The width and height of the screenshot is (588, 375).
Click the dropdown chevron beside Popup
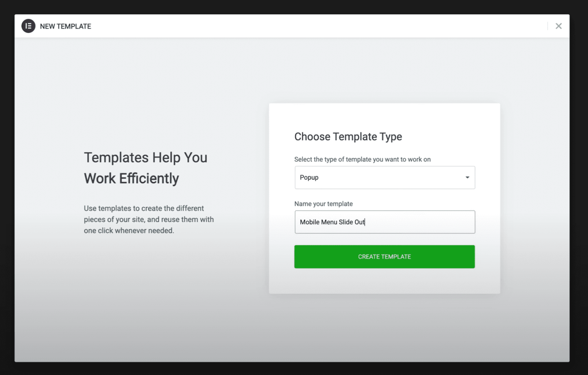(x=467, y=177)
